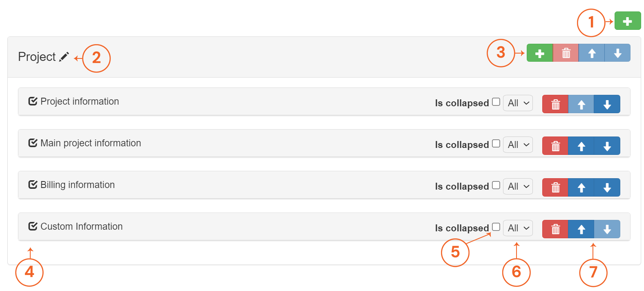Open the All dropdown for Project information
Screen dimensions: 644x291
(x=517, y=103)
